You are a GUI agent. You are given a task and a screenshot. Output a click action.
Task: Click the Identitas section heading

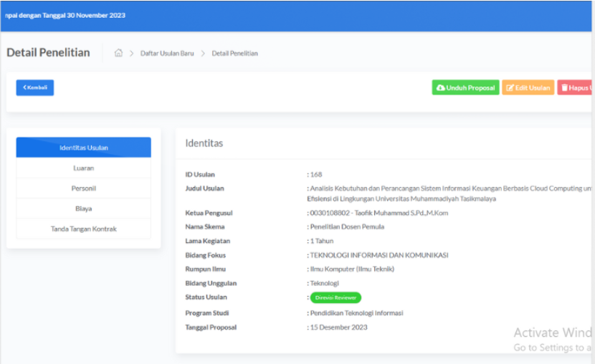point(204,143)
